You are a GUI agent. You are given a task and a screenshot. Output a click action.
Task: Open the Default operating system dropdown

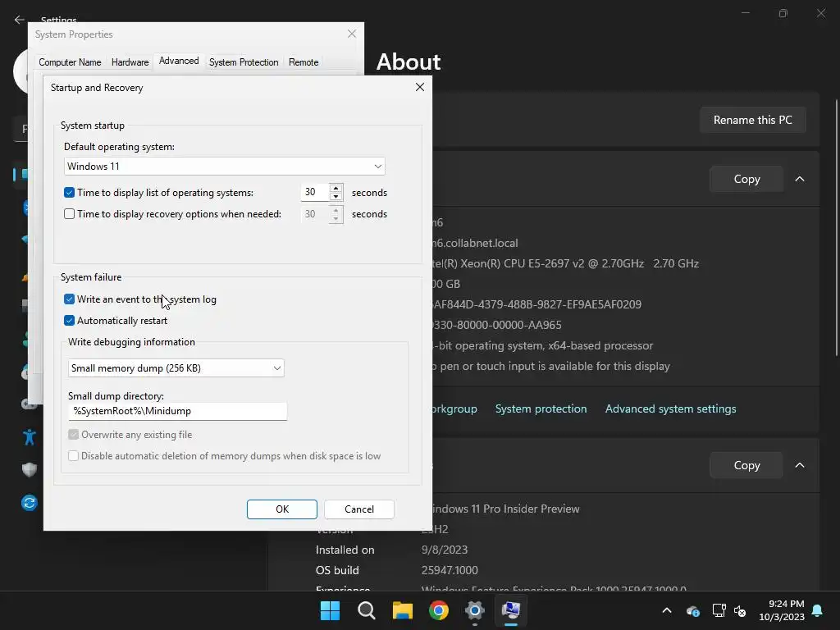[225, 166]
